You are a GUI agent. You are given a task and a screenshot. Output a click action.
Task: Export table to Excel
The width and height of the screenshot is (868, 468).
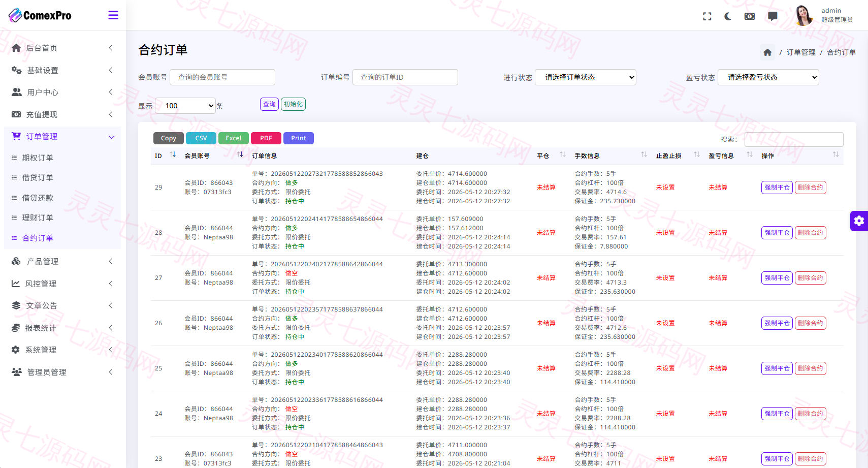coord(234,138)
